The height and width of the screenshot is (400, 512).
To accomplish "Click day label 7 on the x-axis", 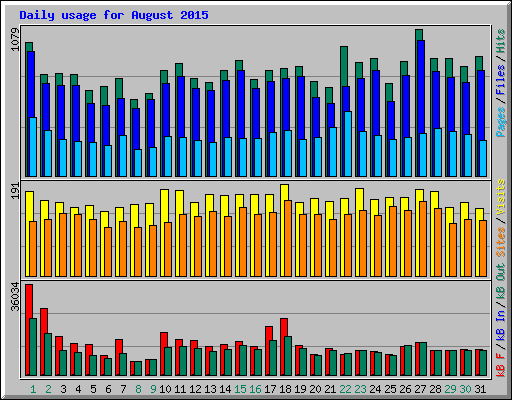I will [123, 389].
